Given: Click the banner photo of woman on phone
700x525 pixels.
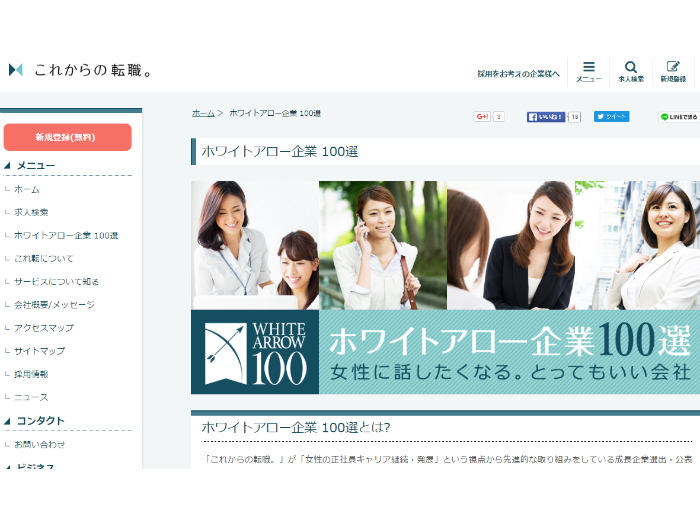Looking at the screenshot, I should point(383,245).
